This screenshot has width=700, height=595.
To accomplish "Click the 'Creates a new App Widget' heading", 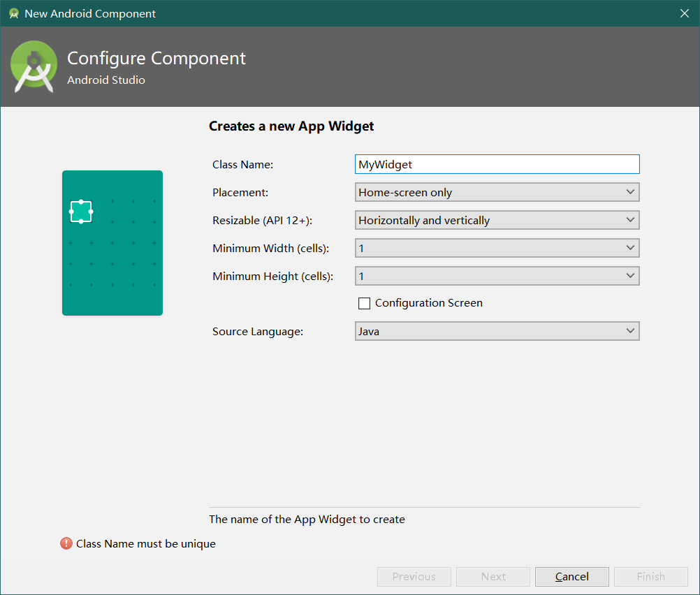I will pos(291,126).
